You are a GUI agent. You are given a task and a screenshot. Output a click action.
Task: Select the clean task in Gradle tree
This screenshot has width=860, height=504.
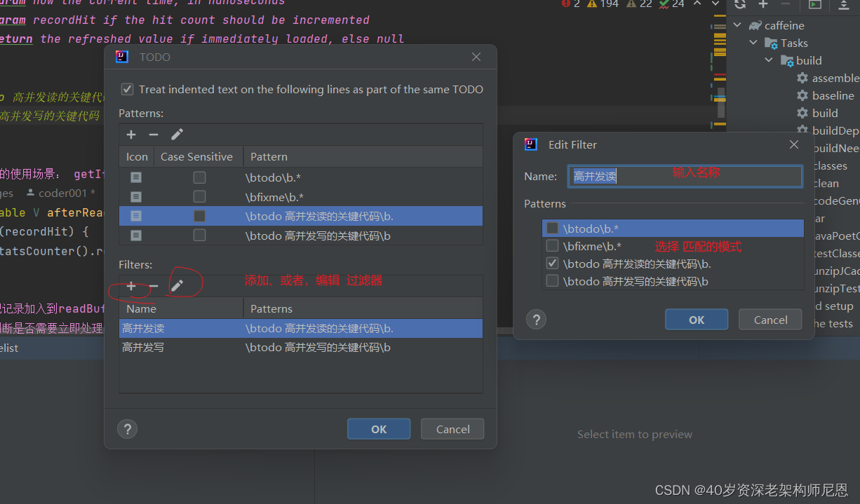[x=826, y=183]
